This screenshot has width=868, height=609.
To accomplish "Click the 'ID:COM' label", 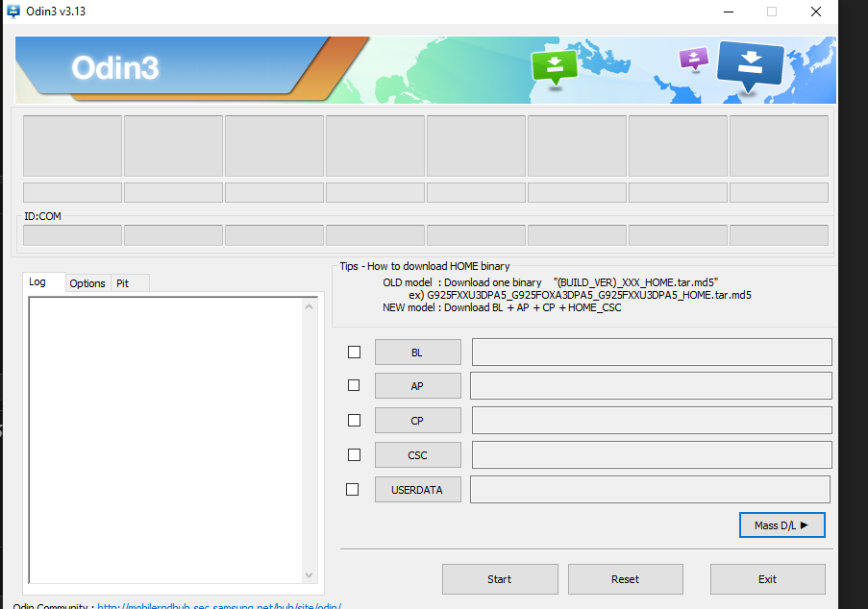I will coord(42,216).
